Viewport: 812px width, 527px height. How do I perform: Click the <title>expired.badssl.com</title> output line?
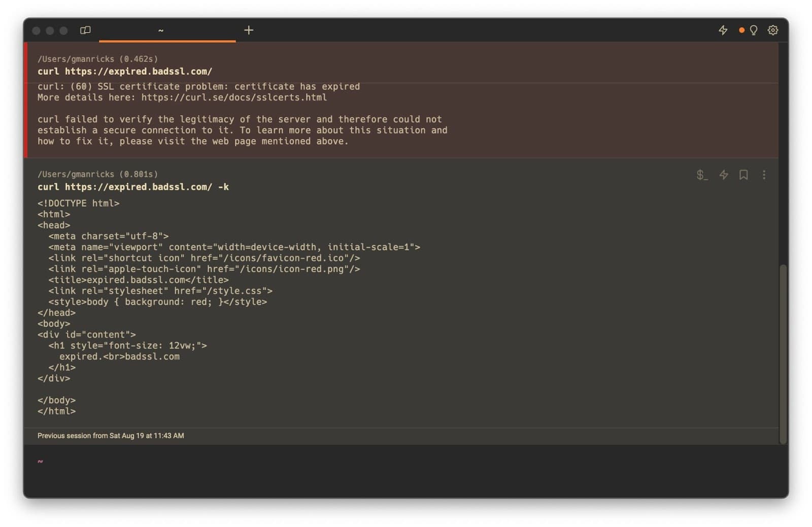138,280
